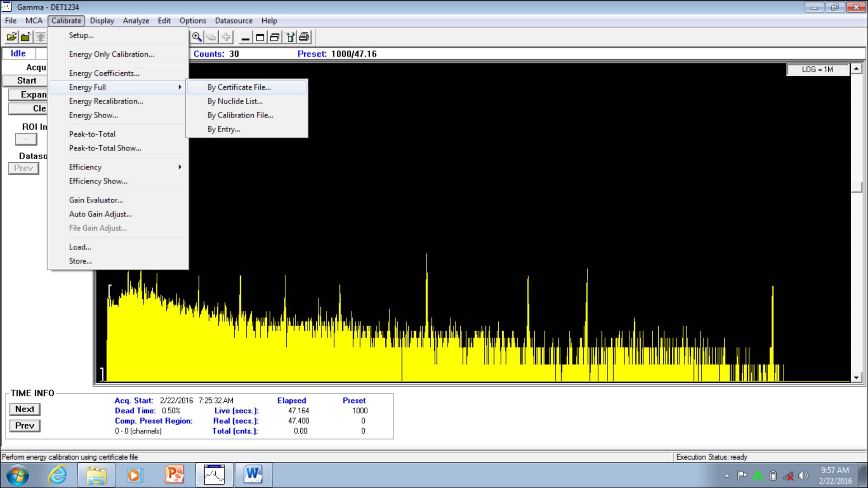This screenshot has height=488, width=868.
Task: Open Microsoft Word from the taskbar
Action: click(253, 475)
